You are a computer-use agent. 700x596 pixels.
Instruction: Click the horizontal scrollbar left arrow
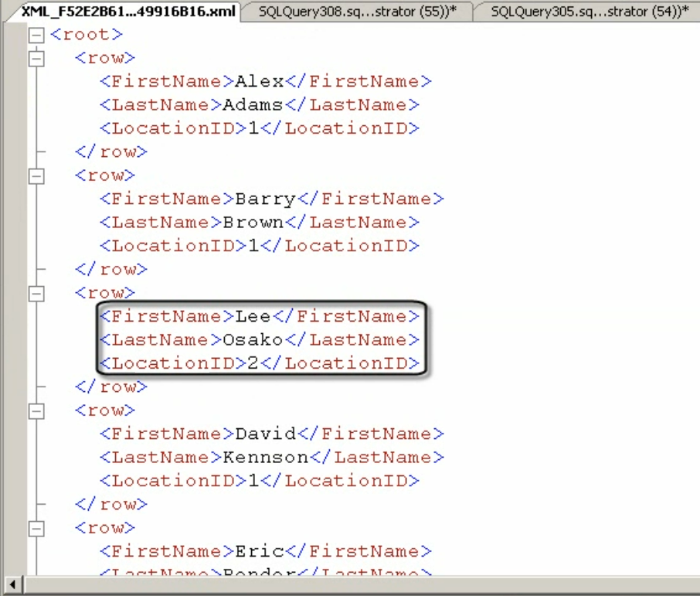pos(12,584)
